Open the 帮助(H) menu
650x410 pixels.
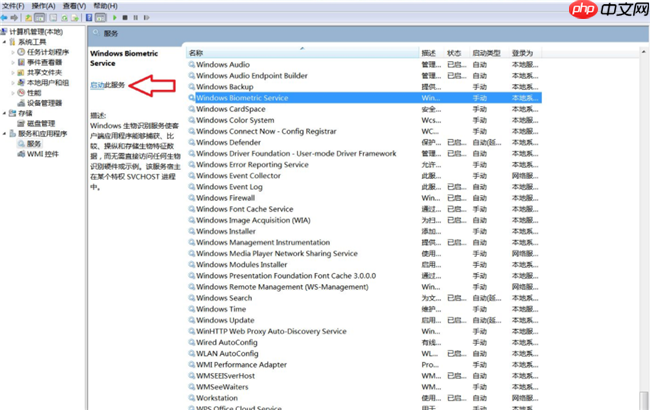105,6
